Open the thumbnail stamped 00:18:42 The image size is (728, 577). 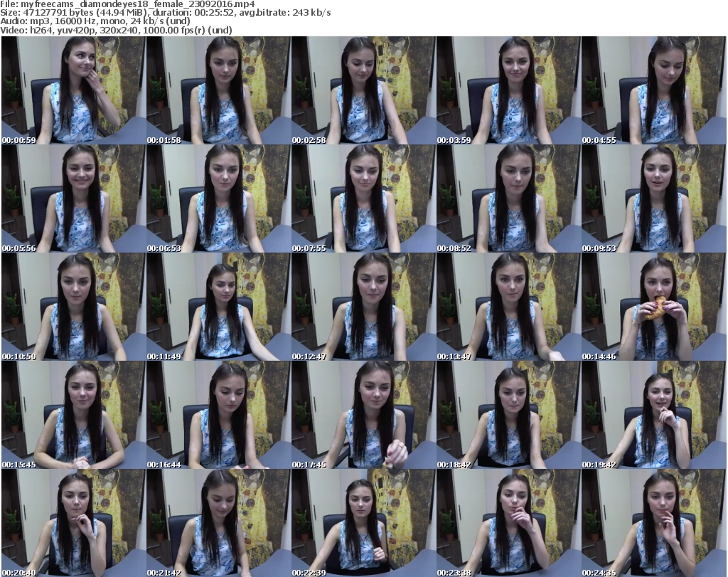[508, 415]
